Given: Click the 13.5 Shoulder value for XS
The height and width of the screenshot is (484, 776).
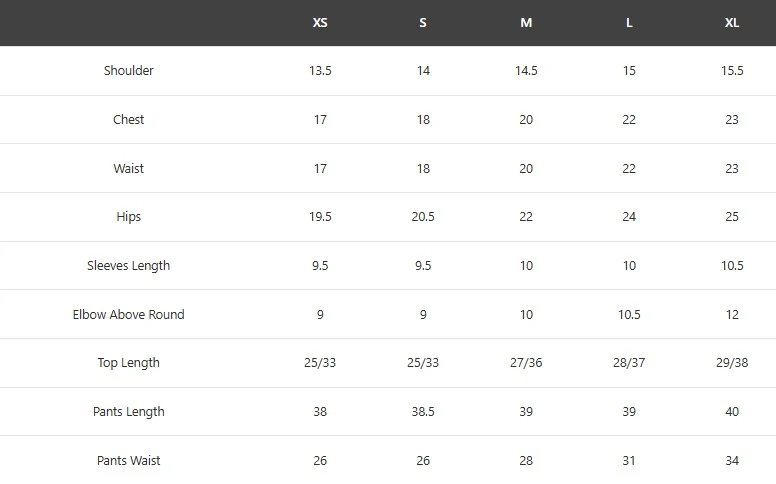Looking at the screenshot, I should [x=320, y=71].
